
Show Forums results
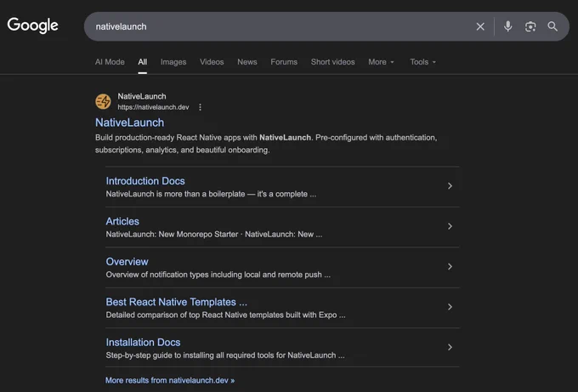[x=284, y=62]
